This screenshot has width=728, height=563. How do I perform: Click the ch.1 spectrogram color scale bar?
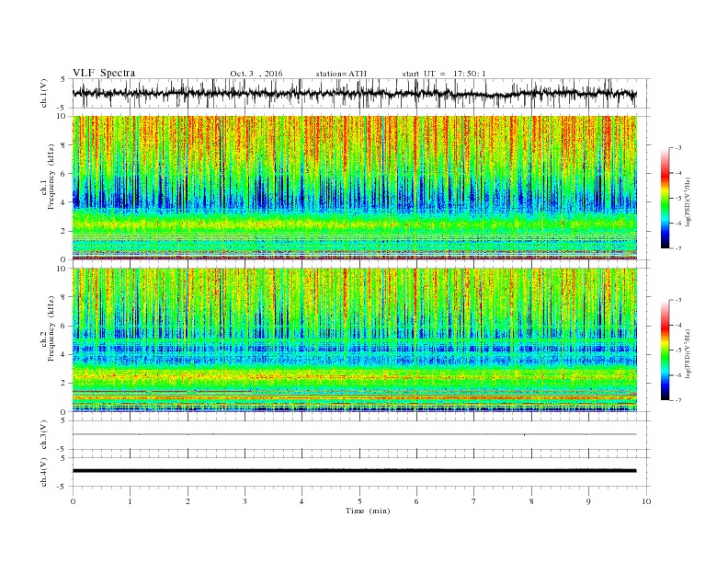665,198
